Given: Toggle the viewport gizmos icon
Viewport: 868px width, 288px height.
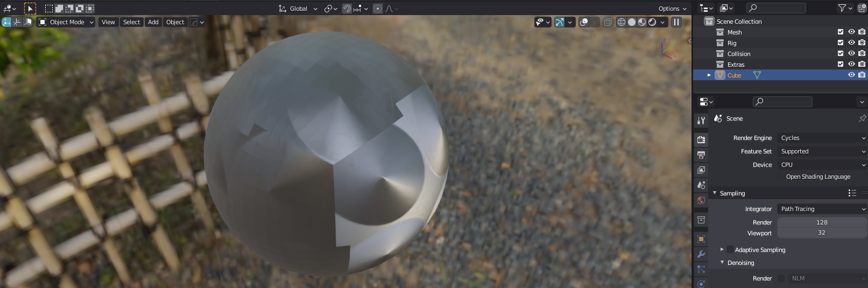Looking at the screenshot, I should click(560, 22).
